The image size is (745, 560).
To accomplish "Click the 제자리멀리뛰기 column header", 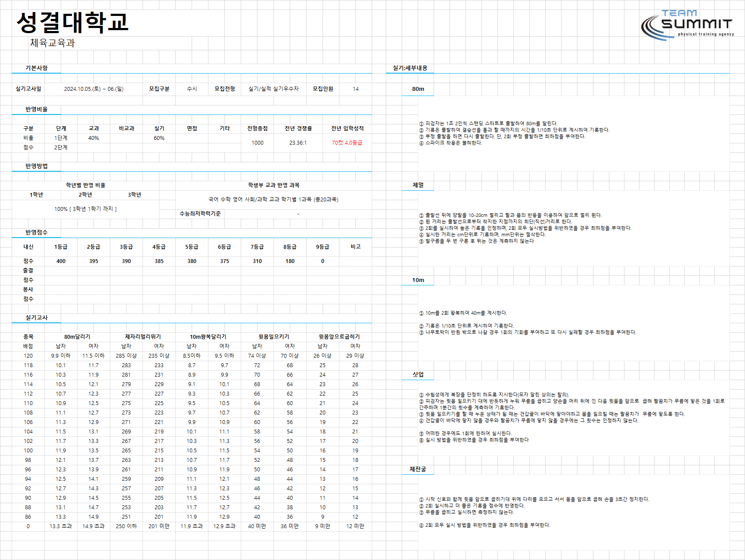I will [x=143, y=337].
